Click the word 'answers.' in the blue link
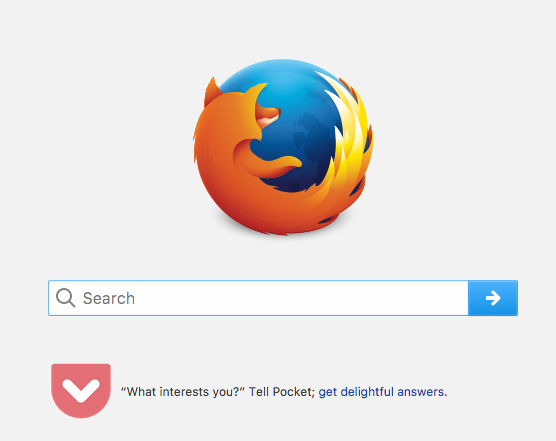 pos(422,392)
